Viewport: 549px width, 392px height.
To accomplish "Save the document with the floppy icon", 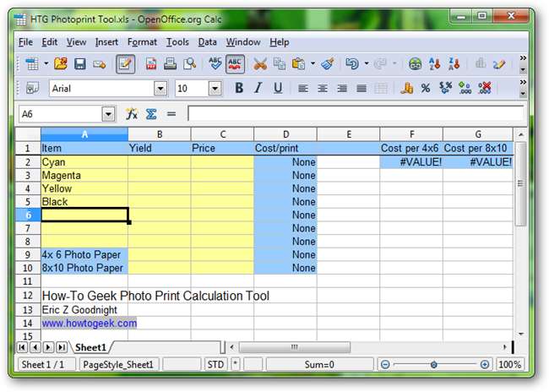I will click(x=80, y=64).
